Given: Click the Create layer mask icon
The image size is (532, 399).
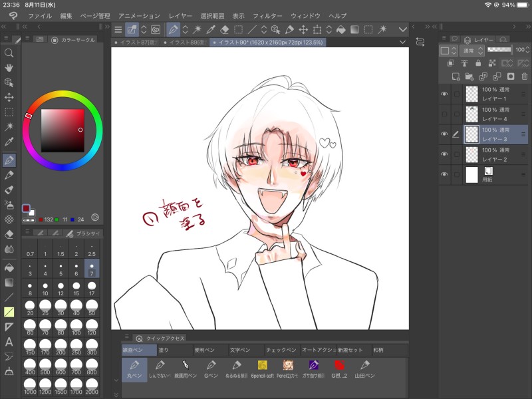Looking at the screenshot, I should pos(511,76).
